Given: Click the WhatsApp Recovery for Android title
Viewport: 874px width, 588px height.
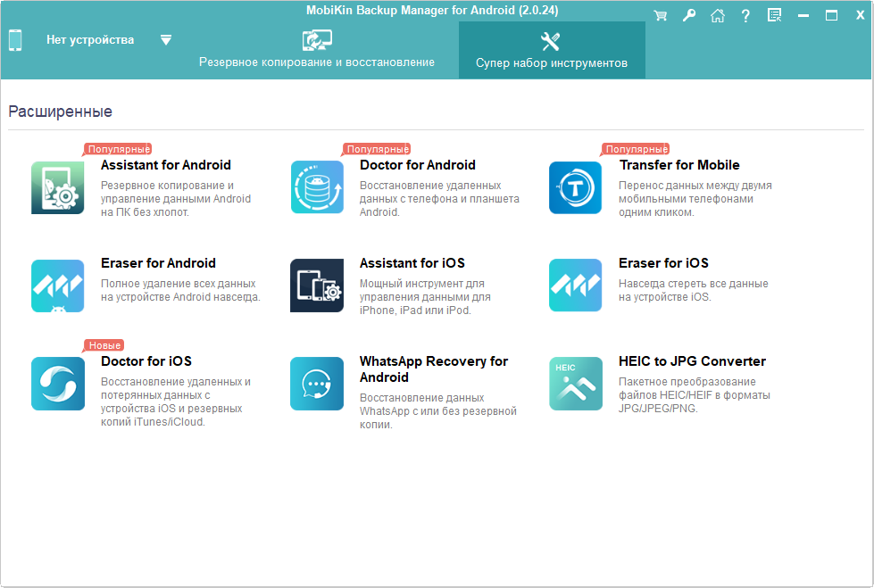Looking at the screenshot, I should click(434, 369).
